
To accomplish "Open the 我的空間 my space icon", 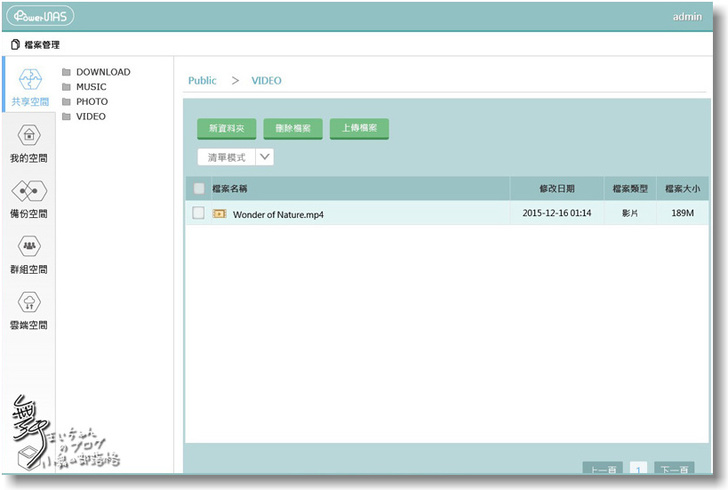I will coord(29,136).
